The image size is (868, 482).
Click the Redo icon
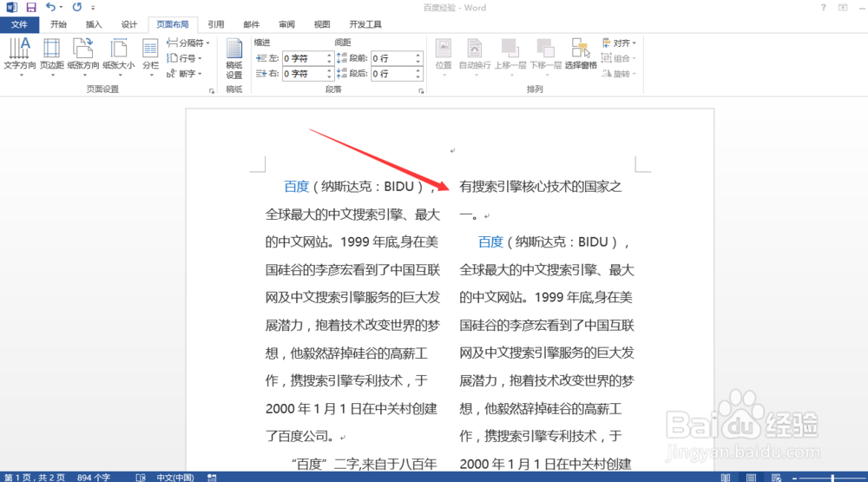(x=77, y=7)
